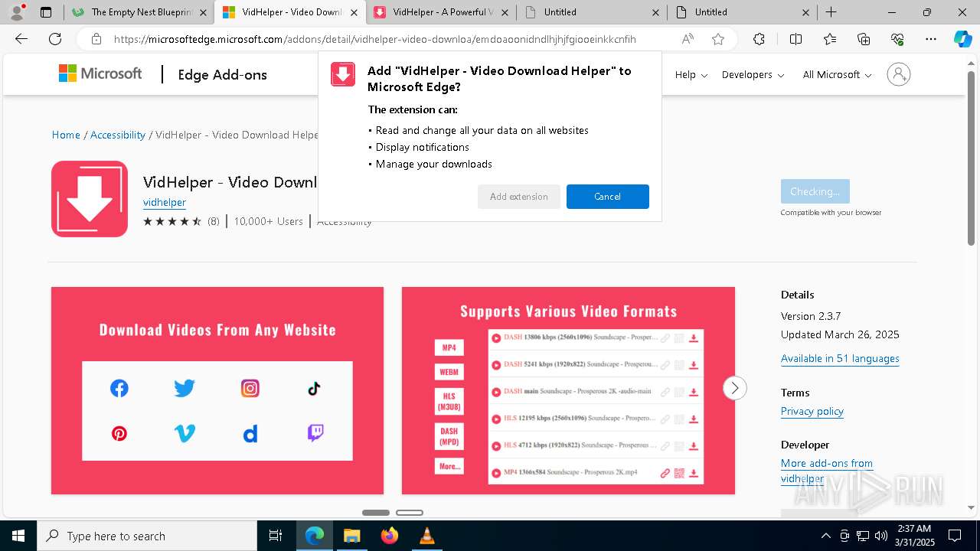This screenshot has height=551, width=980.
Task: Show hidden system tray icons
Action: click(825, 536)
